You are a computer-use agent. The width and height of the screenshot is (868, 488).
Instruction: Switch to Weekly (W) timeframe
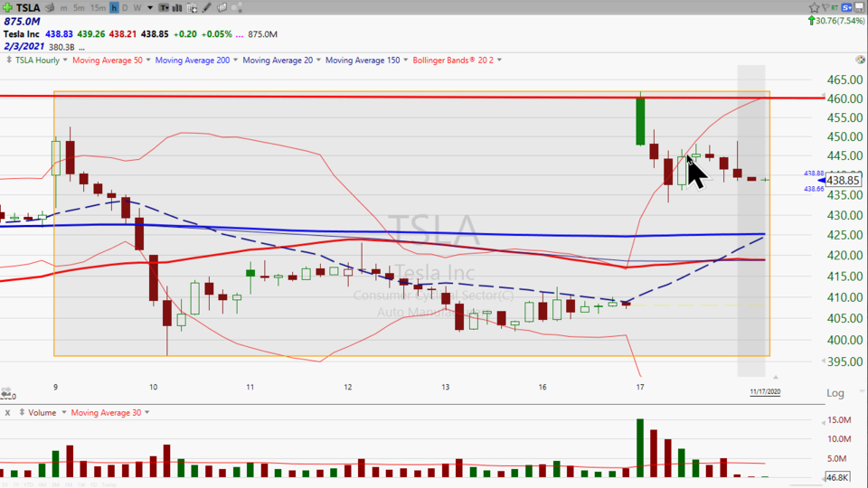137,8
